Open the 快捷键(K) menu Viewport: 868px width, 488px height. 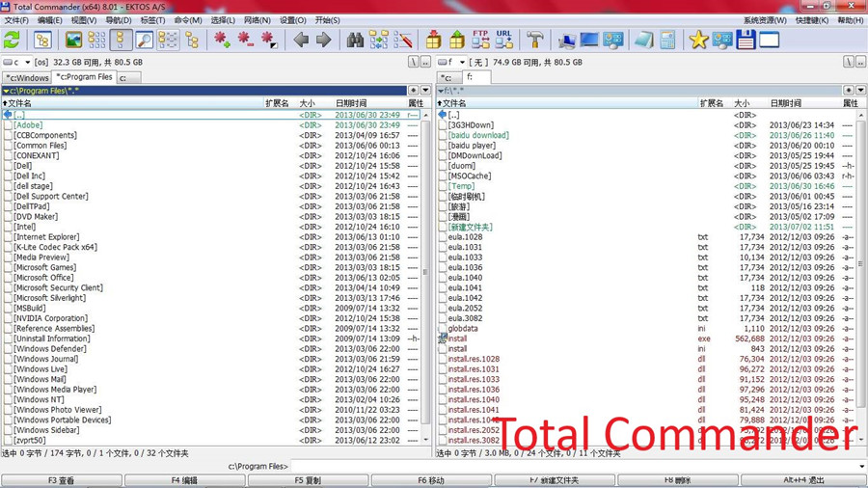812,20
